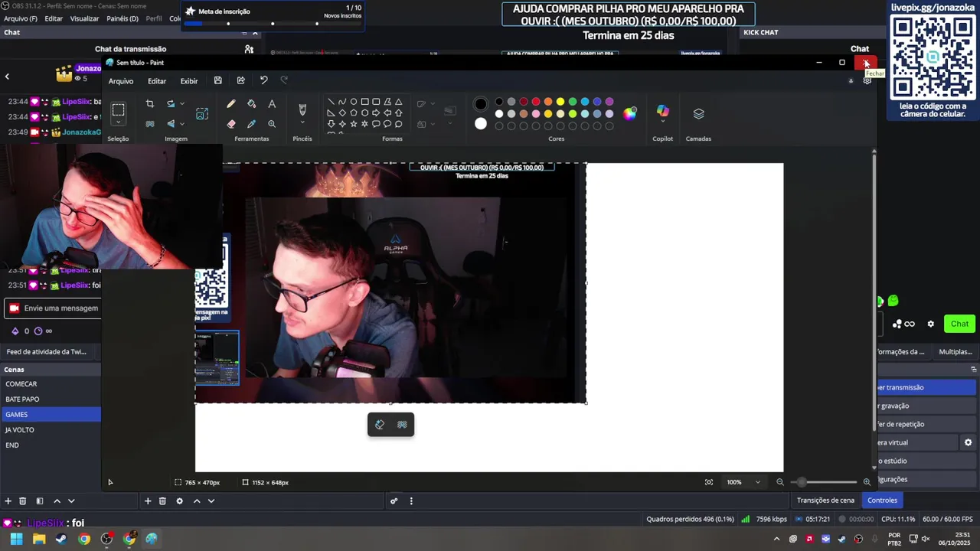The width and height of the screenshot is (980, 551).
Task: Open the Arquivo menu in Paint
Action: (x=121, y=81)
